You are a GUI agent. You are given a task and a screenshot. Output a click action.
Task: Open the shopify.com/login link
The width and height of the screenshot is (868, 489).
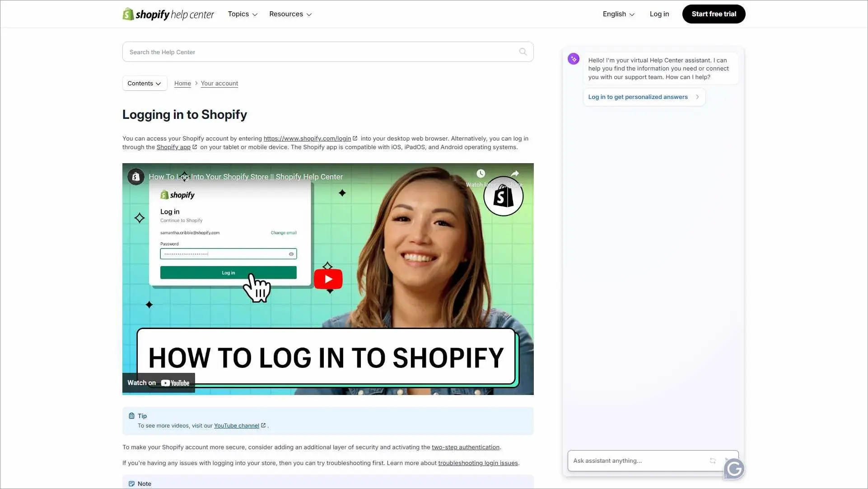pyautogui.click(x=310, y=138)
